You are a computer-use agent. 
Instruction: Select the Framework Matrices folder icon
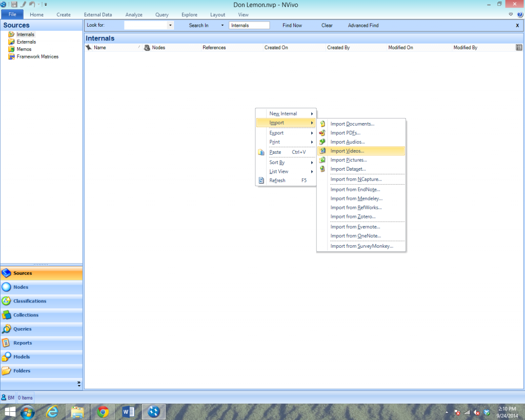(11, 56)
